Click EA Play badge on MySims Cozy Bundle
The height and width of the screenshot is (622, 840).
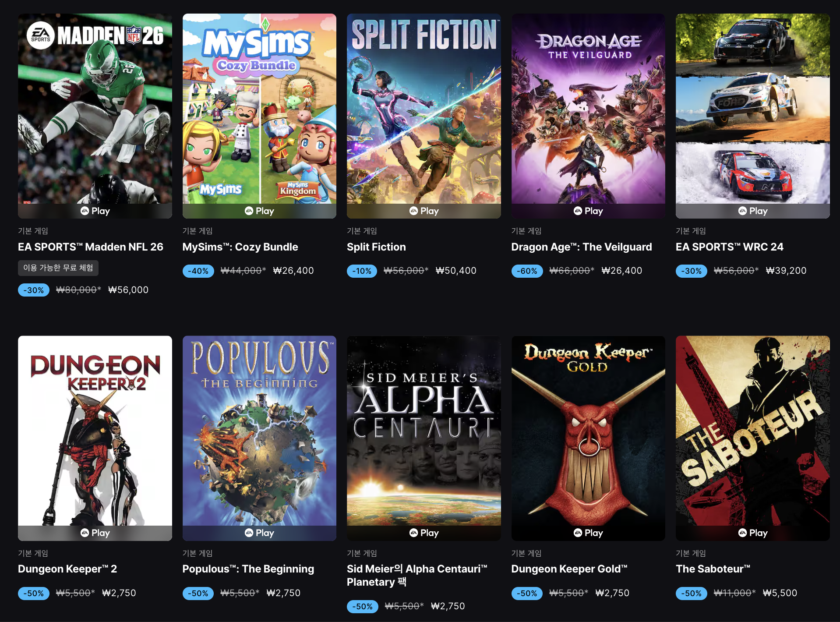259,211
